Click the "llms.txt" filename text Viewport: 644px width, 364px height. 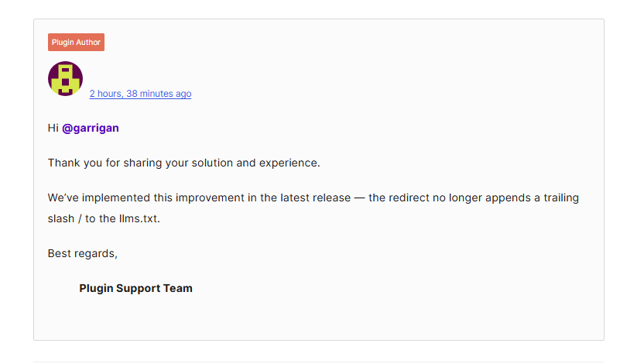coord(141,218)
